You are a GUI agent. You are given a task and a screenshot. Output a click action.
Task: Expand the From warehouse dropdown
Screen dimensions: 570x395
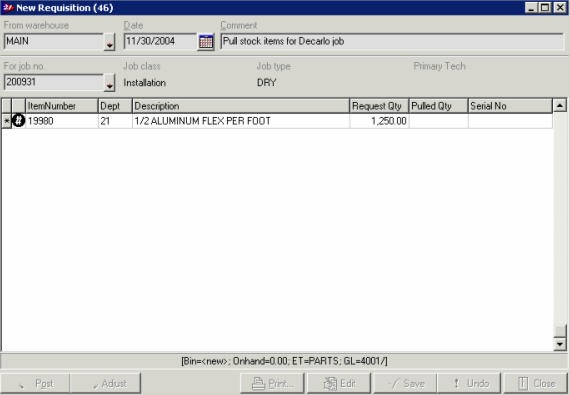109,42
